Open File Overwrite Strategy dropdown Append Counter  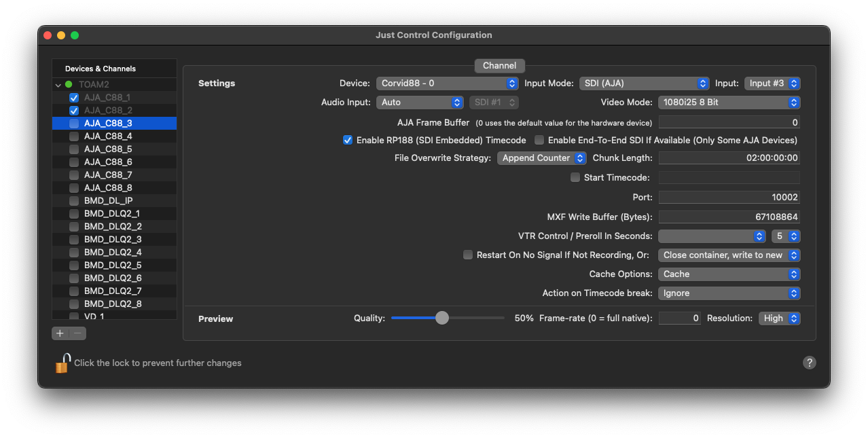541,158
